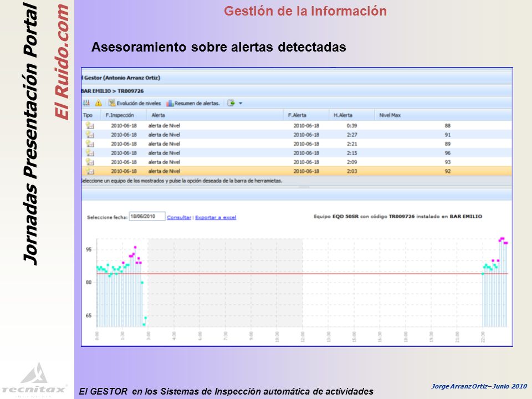The width and height of the screenshot is (532, 399).
Task: Sort by F.Inspección column header
Action: pyautogui.click(x=120, y=115)
